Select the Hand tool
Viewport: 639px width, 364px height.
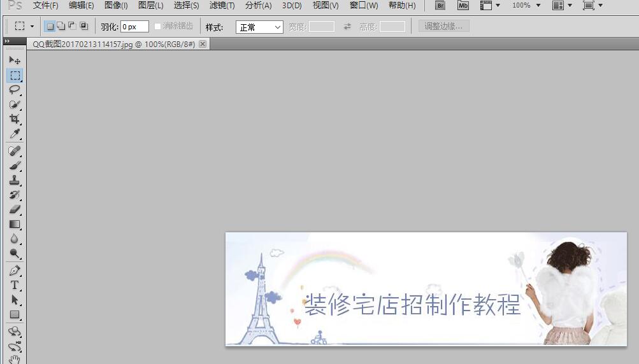click(15, 359)
